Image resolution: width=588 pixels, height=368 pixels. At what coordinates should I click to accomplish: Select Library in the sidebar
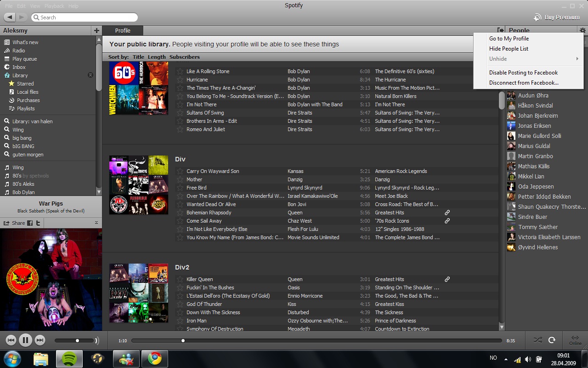20,75
